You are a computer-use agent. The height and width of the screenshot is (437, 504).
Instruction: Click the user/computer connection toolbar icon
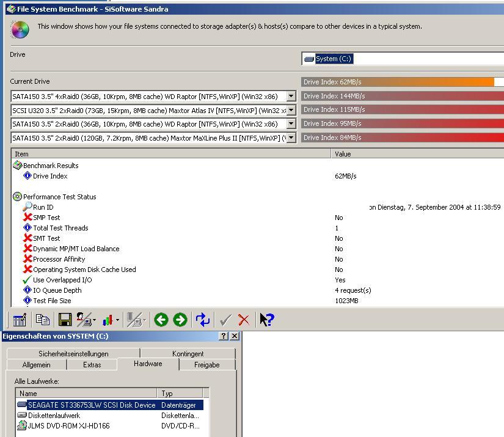pos(84,320)
